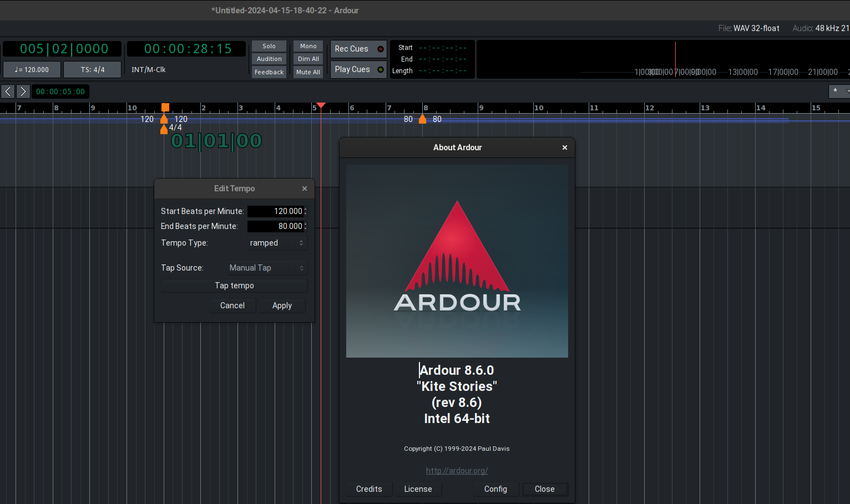Toggle the Mute All button
Viewport: 850px width, 504px height.
[308, 72]
